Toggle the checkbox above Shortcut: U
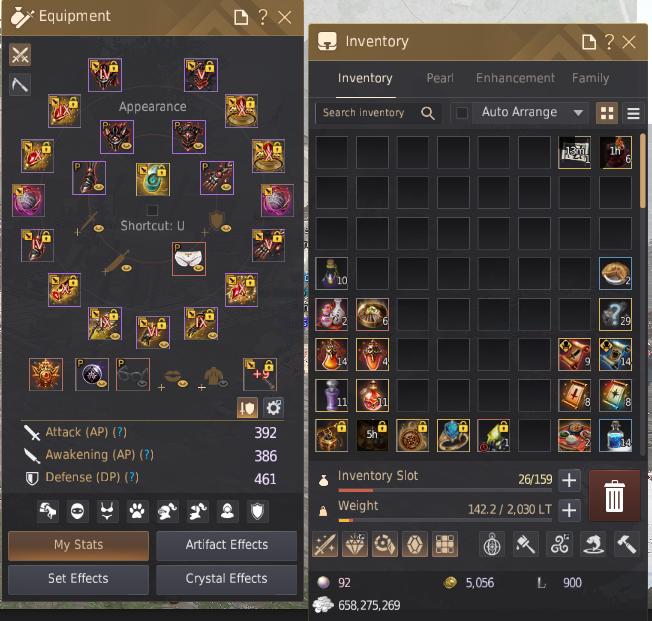Screen dimensions: 652x621 [x=153, y=210]
